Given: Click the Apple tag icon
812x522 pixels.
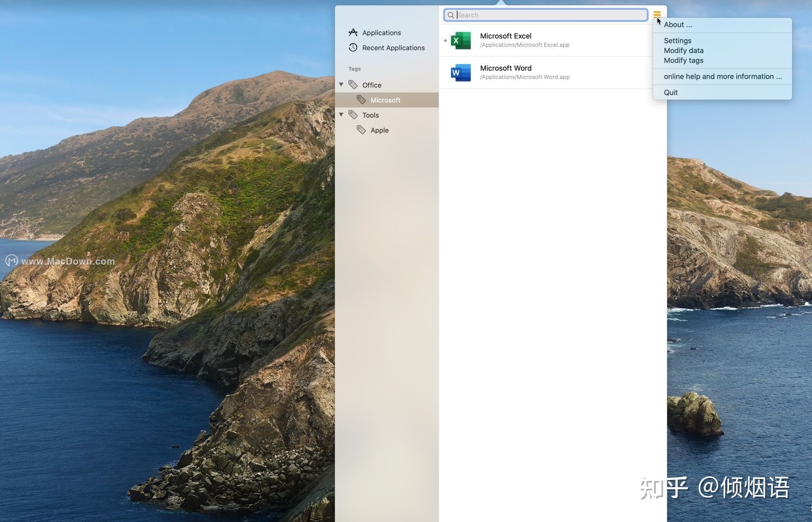Looking at the screenshot, I should coord(361,130).
